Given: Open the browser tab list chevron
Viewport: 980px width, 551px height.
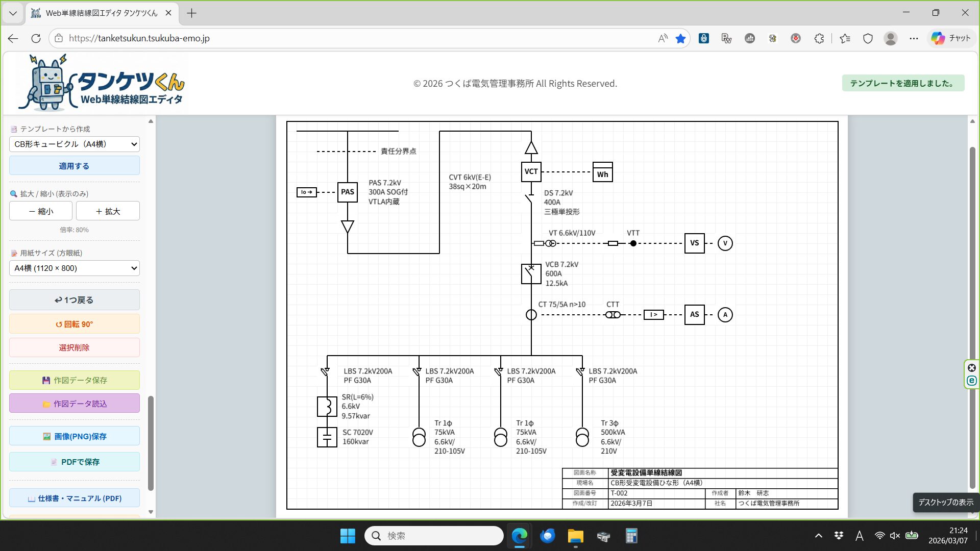Looking at the screenshot, I should [13, 13].
